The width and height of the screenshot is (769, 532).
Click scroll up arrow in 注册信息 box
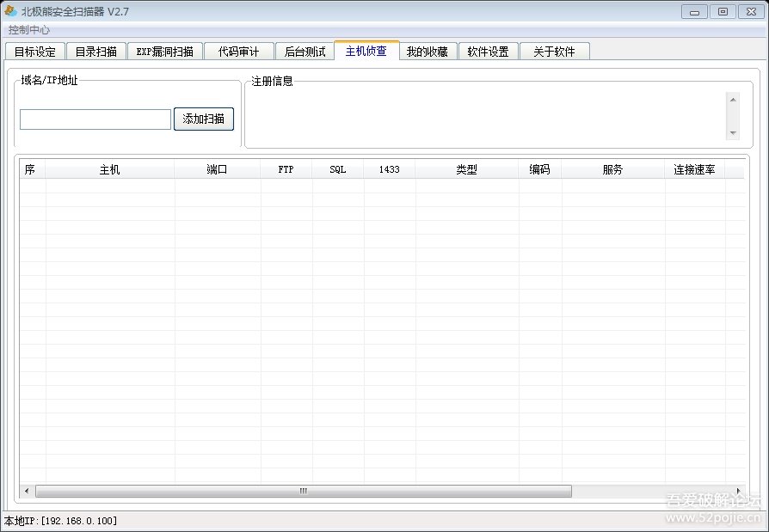click(x=733, y=99)
